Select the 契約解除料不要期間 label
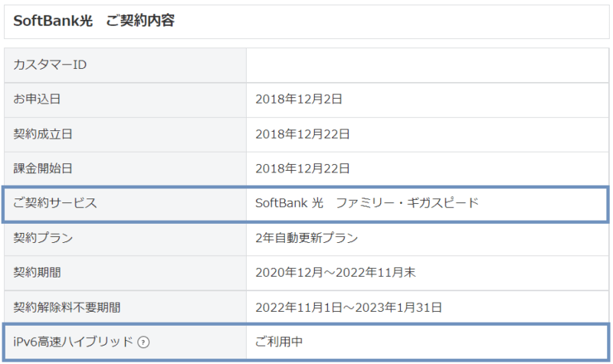The width and height of the screenshot is (613, 364). (67, 307)
